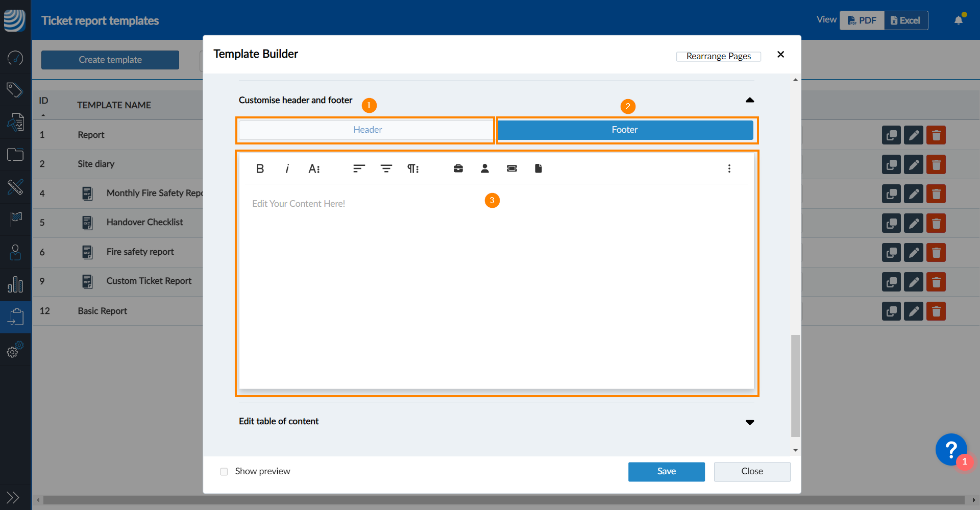Open the help question mark bubble
Image resolution: width=980 pixels, height=510 pixels.
click(951, 449)
